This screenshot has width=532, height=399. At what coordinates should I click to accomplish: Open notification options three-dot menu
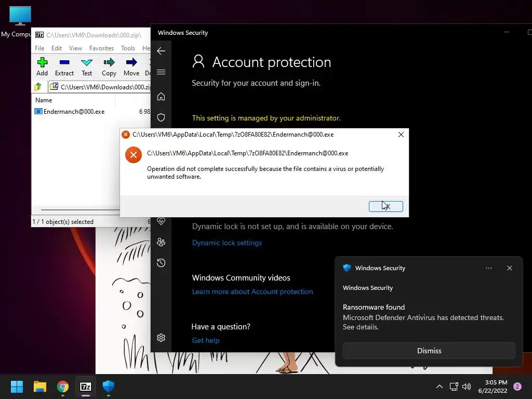488,268
